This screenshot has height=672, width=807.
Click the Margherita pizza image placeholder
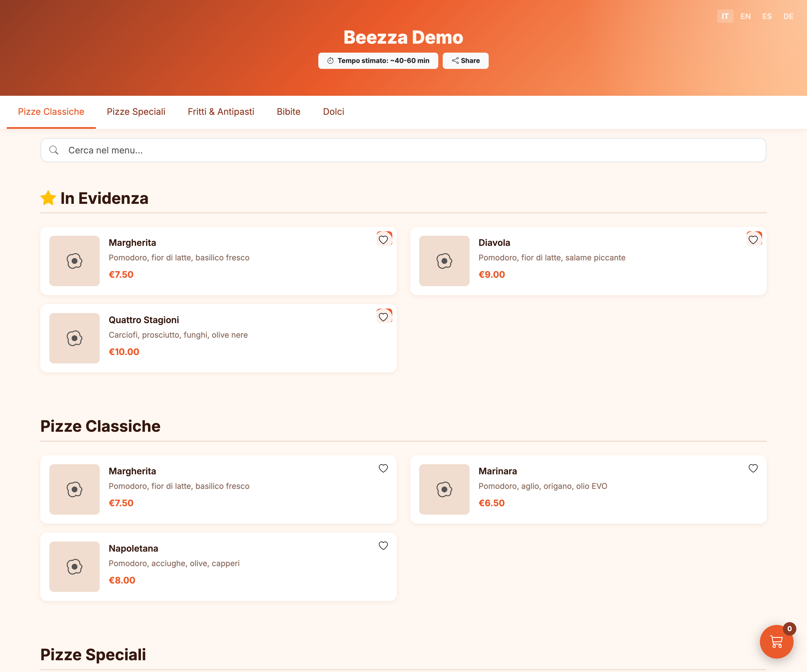coord(74,261)
